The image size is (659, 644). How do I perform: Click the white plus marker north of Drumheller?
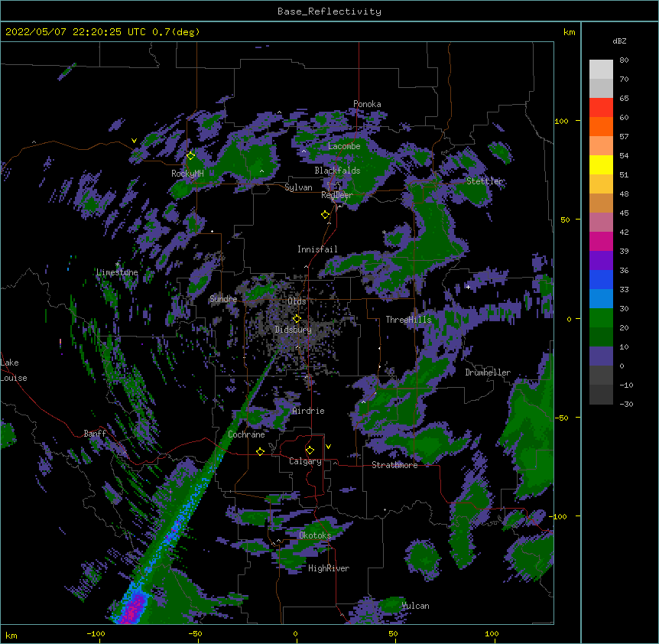pos(468,287)
